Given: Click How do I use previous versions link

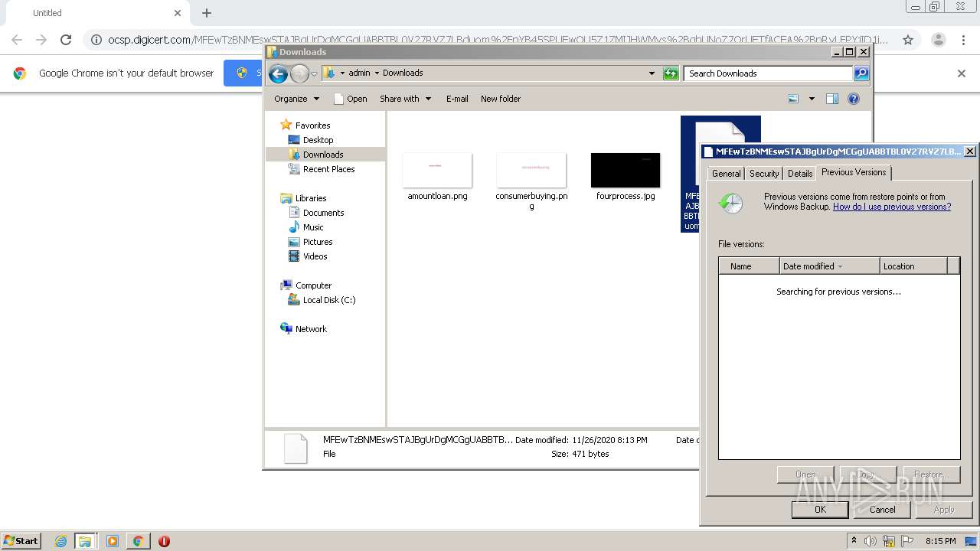Looking at the screenshot, I should [892, 207].
